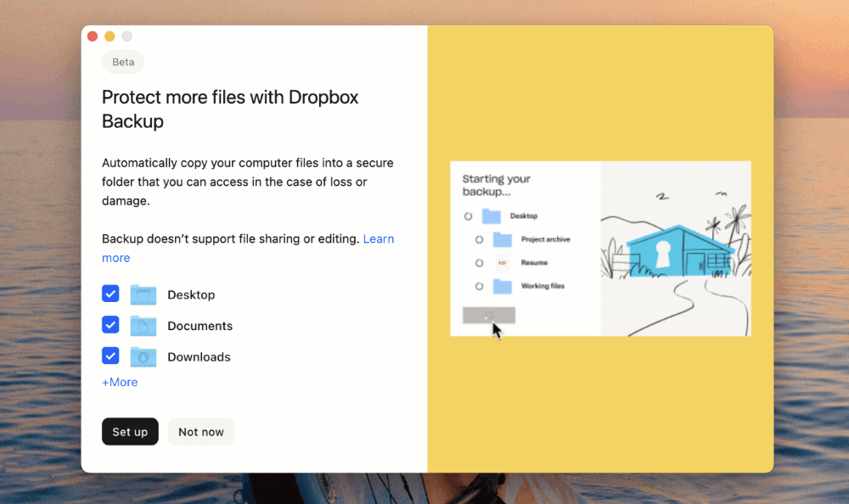
Task: Click the Beta badge
Action: point(123,62)
